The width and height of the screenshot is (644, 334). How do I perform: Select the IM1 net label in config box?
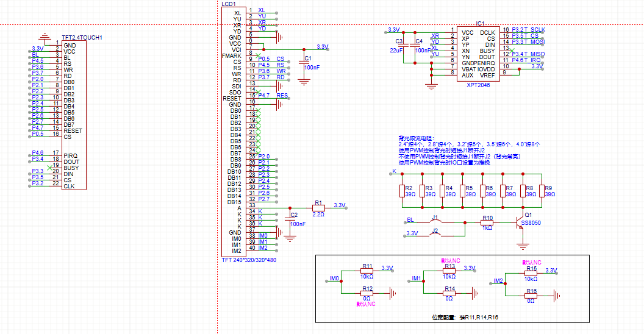417,279
